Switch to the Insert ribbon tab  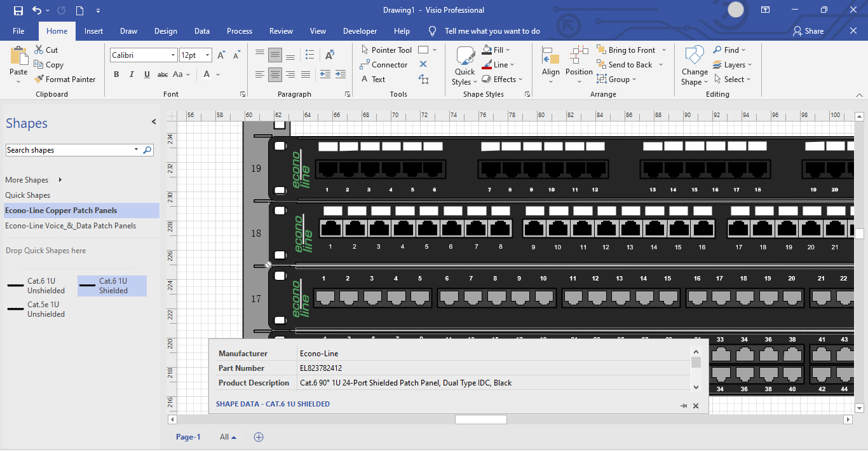[93, 31]
